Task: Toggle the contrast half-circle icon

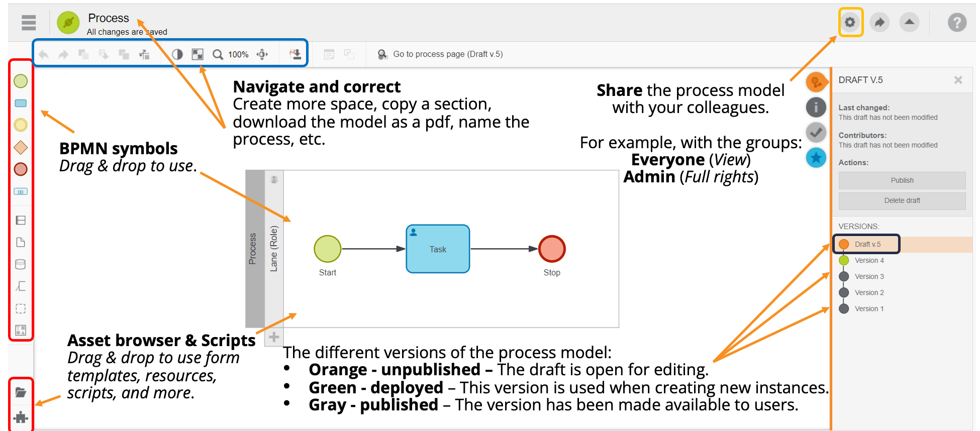Action: 177,54
